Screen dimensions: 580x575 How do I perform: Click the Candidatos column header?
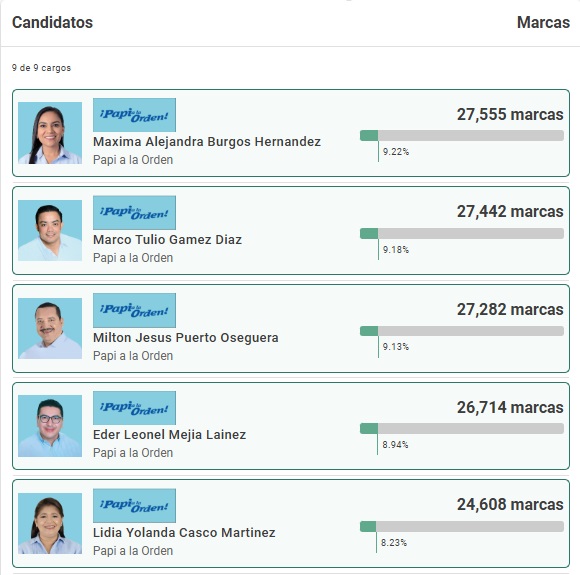[52, 22]
